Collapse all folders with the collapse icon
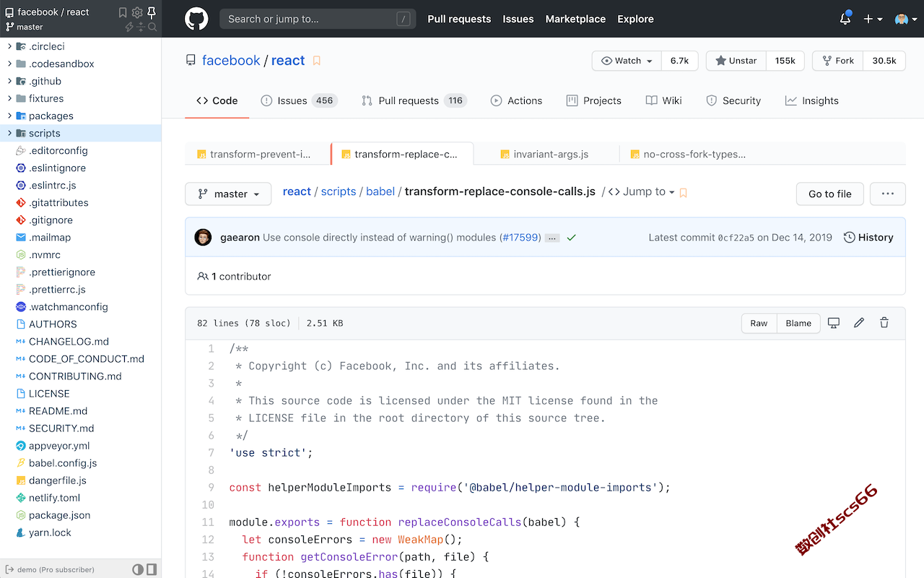The width and height of the screenshot is (924, 578). tap(141, 27)
